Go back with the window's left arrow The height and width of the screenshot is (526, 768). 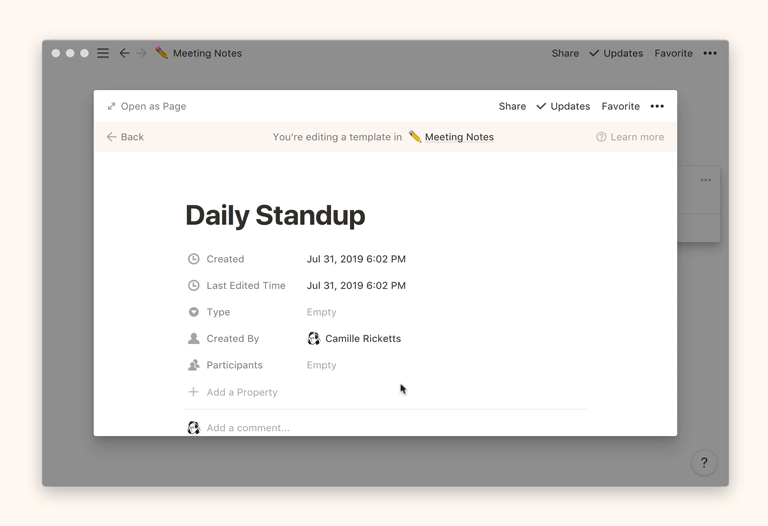tap(124, 53)
